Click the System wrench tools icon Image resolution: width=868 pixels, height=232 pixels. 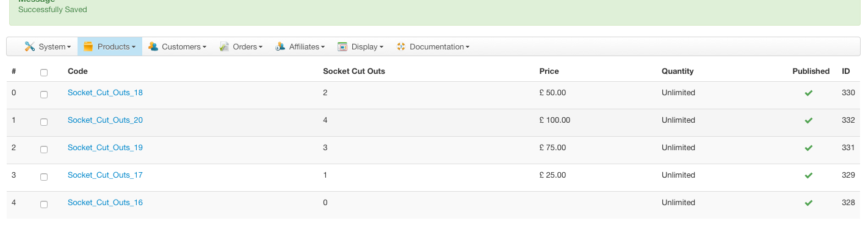(29, 46)
